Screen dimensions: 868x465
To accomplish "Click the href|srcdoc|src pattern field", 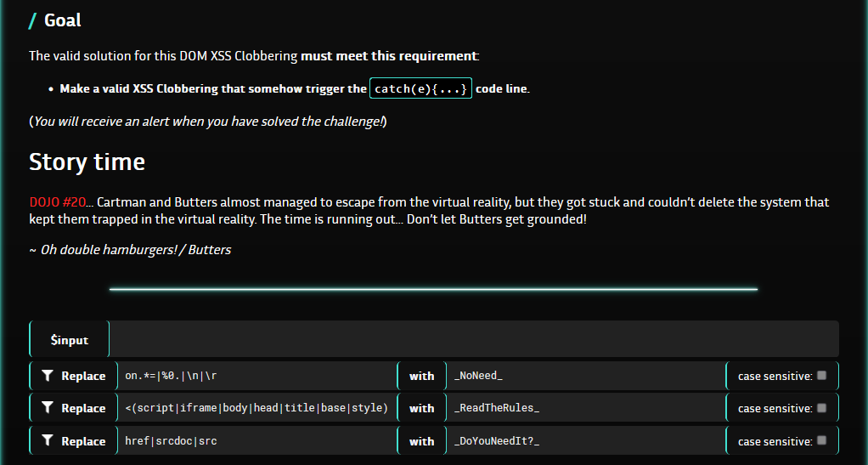I will click(x=255, y=441).
